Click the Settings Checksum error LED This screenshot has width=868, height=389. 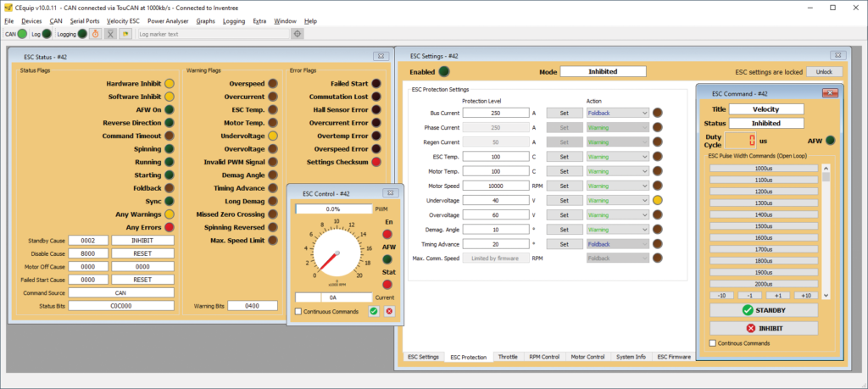pyautogui.click(x=376, y=162)
